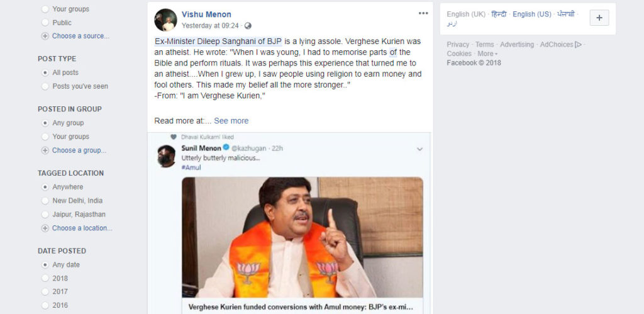Viewport: 644px width, 314px height.
Task: Open the #Amul hashtag link
Action: click(x=191, y=167)
